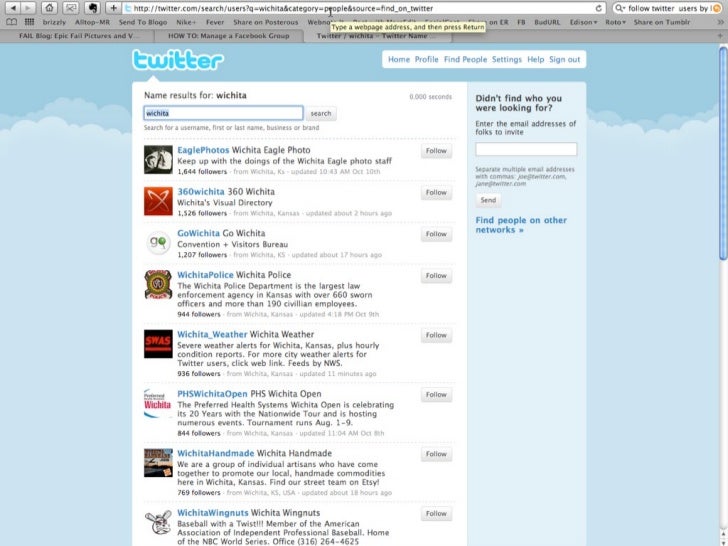
Task: Click the Share on Posterous bookmark
Action: coord(266,22)
